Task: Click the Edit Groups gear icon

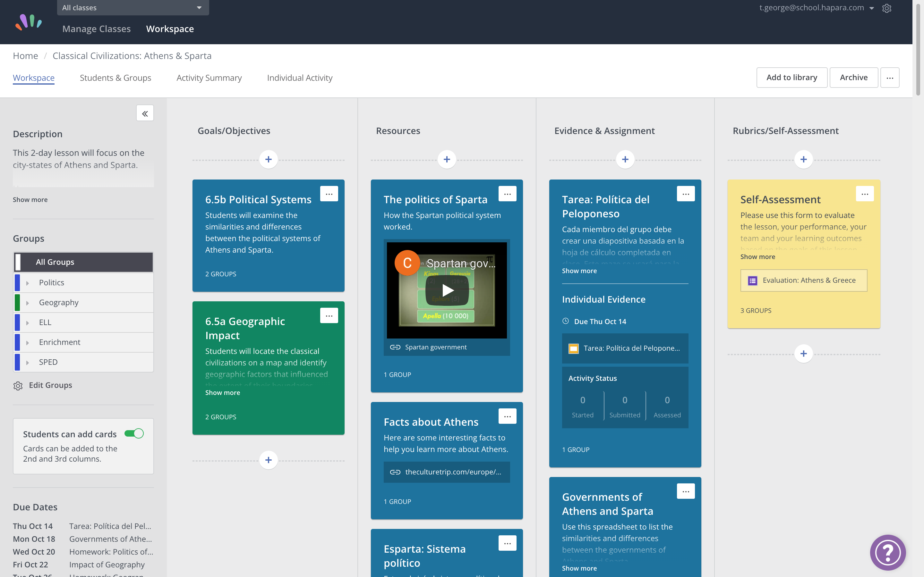Action: tap(18, 386)
